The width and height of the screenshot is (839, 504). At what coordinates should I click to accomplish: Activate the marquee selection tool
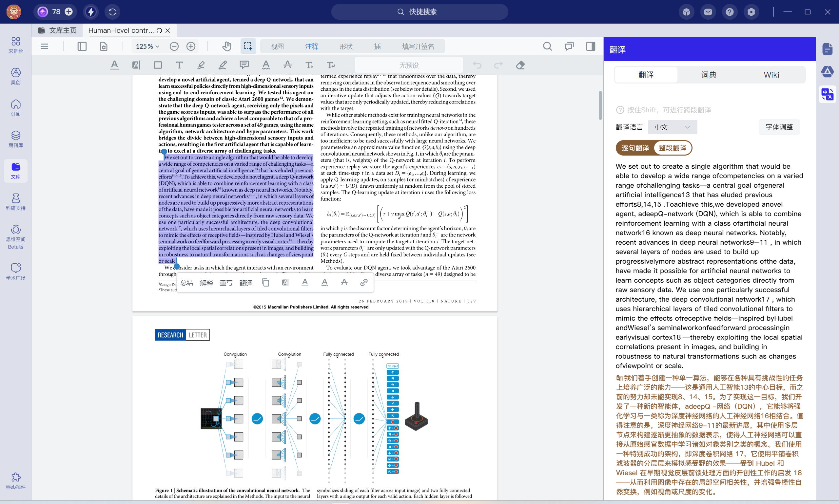tap(248, 46)
